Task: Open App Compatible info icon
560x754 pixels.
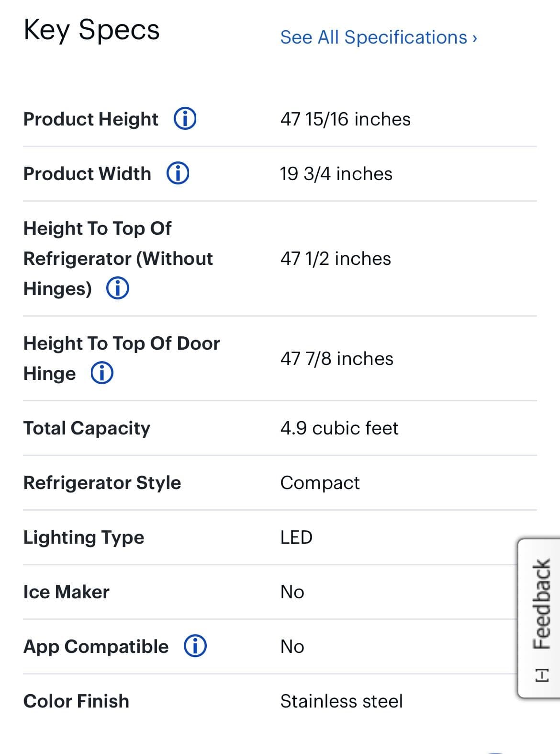Action: coord(195,646)
